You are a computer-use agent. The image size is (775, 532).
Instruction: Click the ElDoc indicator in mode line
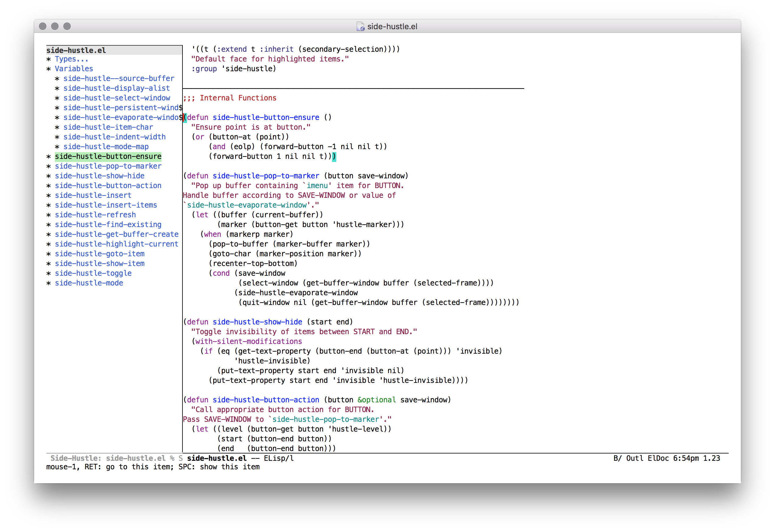click(658, 458)
